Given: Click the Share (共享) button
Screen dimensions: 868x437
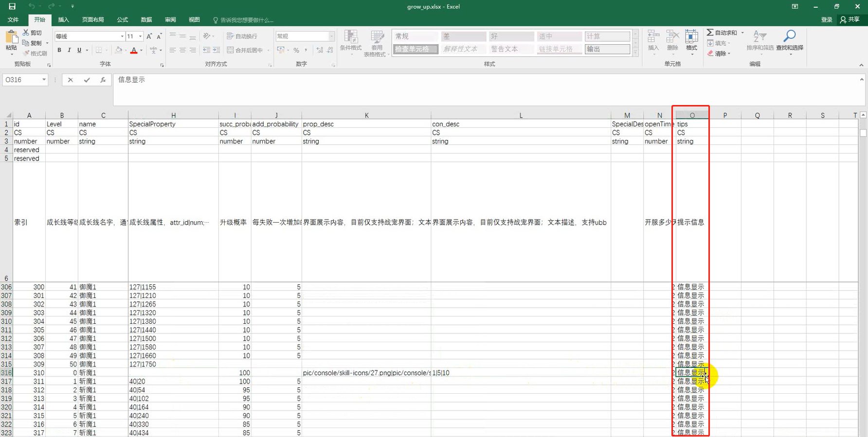Looking at the screenshot, I should (850, 19).
